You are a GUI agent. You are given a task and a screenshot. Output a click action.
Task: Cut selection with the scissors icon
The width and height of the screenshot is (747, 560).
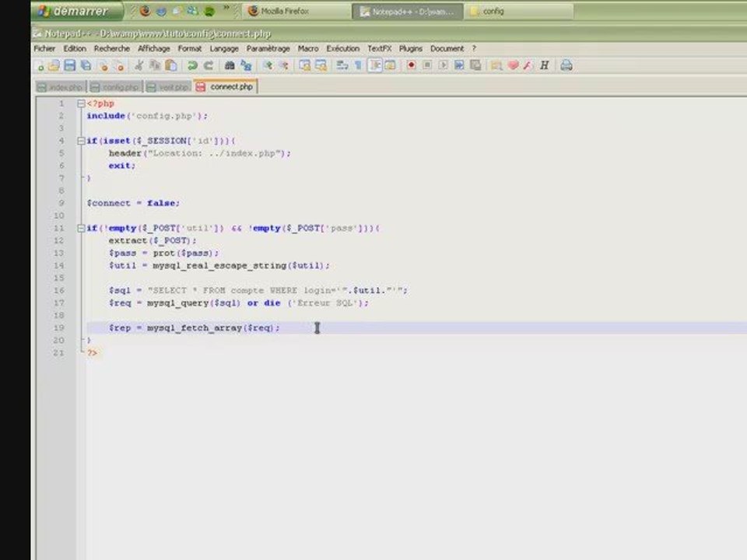[139, 65]
